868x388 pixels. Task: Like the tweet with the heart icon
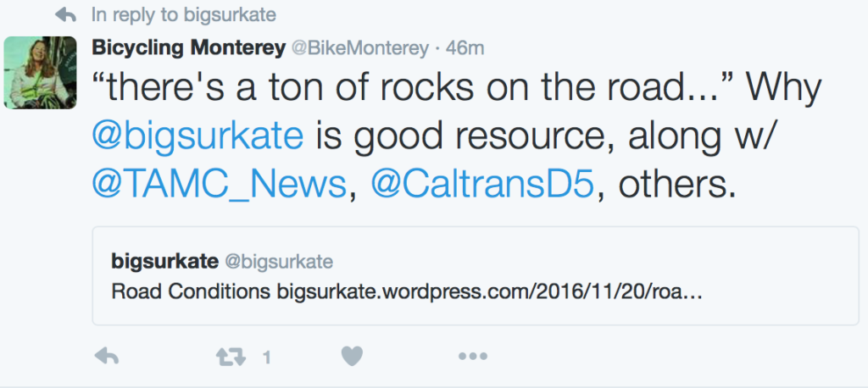352,357
